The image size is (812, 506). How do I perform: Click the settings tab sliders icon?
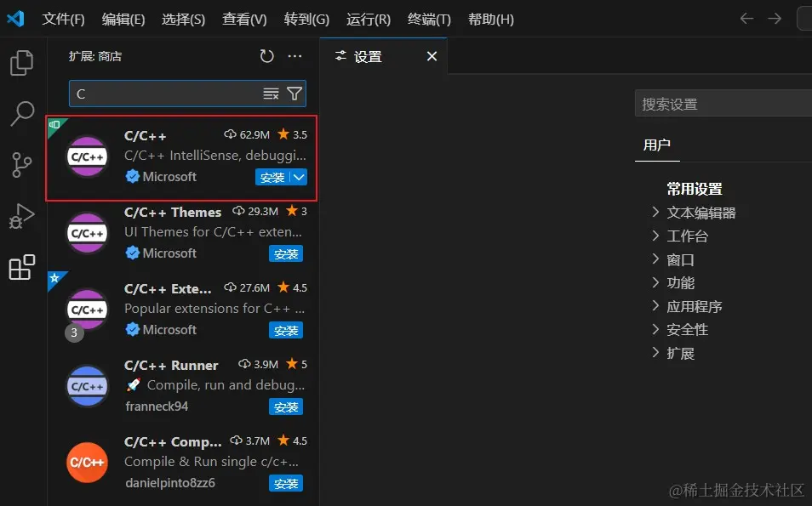(340, 56)
